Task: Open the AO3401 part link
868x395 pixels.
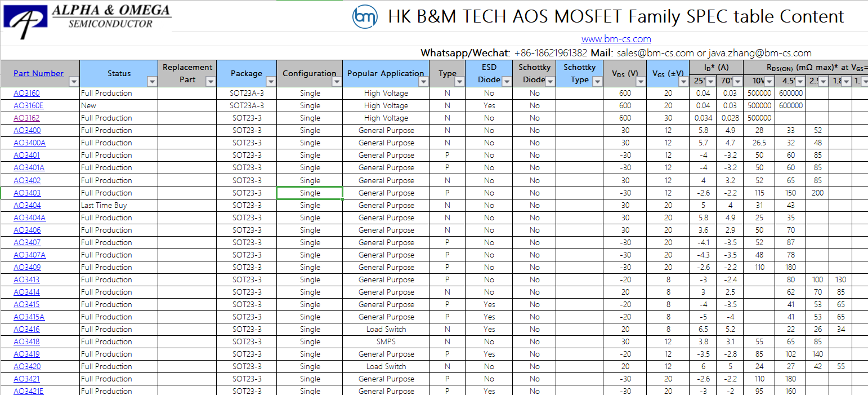Action: click(x=26, y=155)
